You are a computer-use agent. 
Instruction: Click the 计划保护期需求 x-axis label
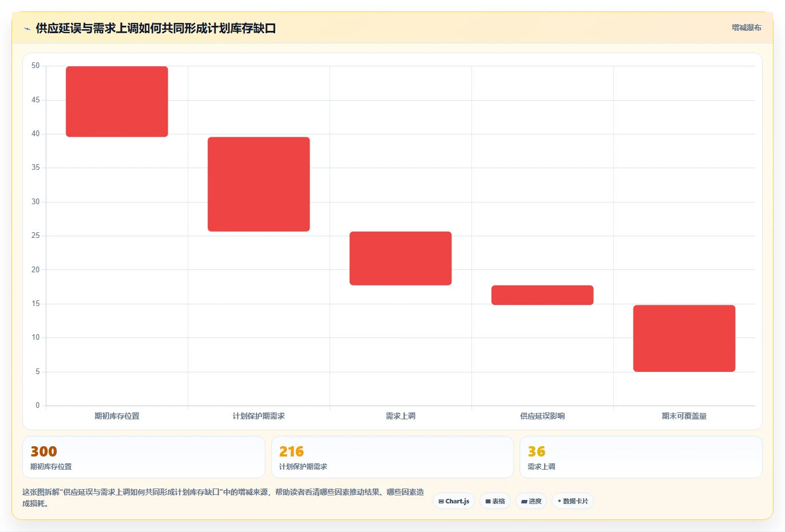(259, 416)
